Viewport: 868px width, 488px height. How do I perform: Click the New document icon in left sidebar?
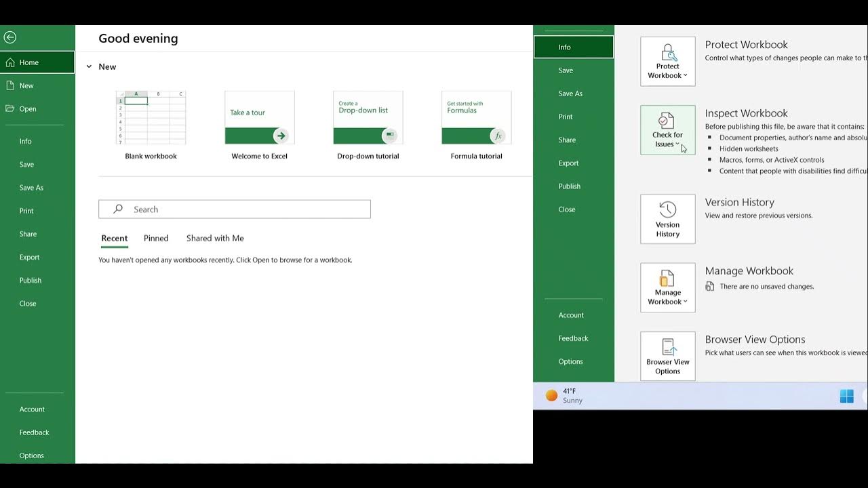tap(10, 85)
